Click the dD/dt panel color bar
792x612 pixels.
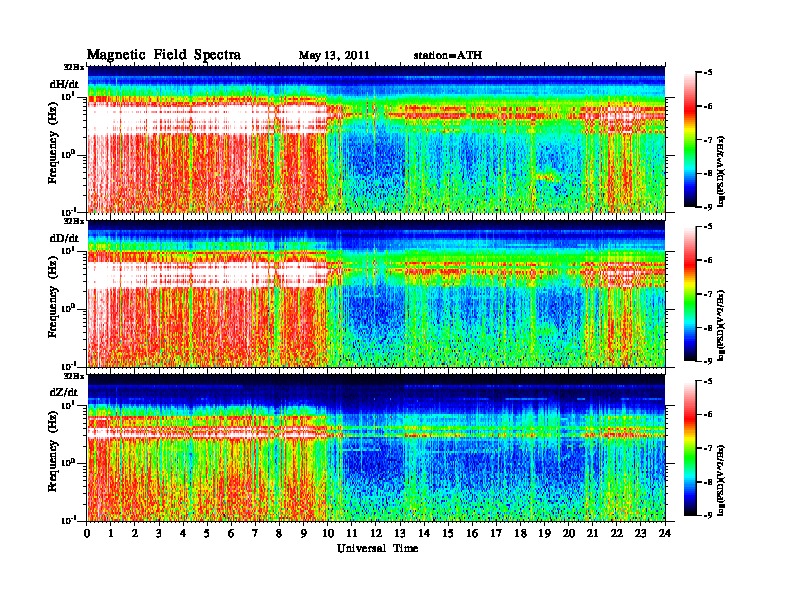689,294
